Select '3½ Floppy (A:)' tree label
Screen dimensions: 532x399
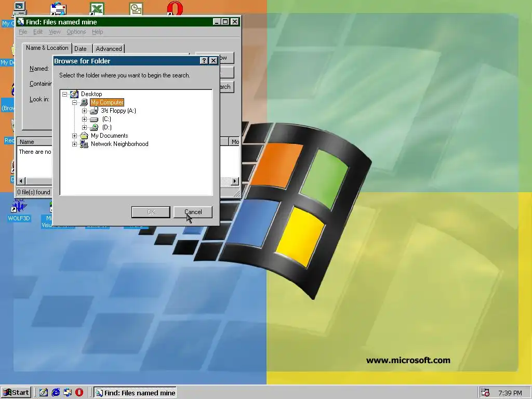[118, 111]
